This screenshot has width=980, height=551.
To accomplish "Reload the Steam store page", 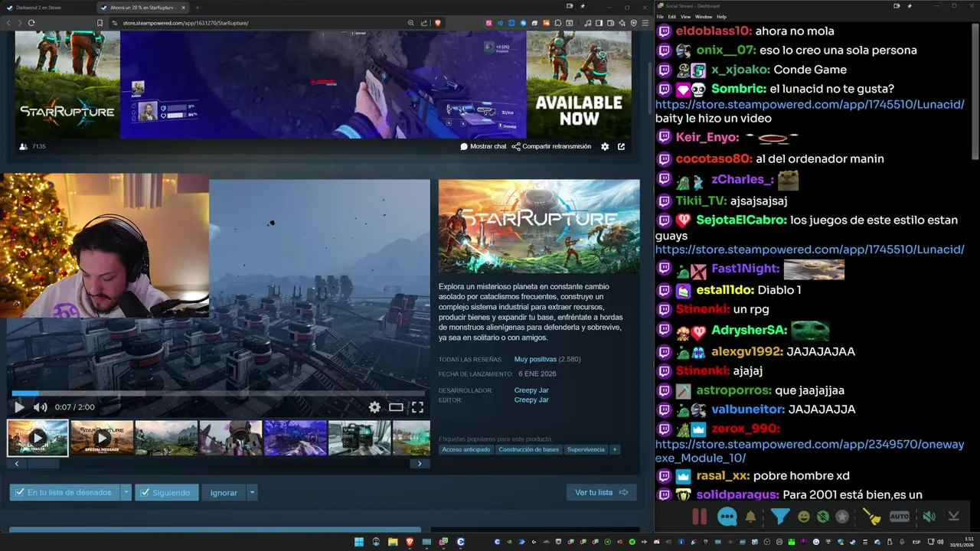I will pos(31,23).
